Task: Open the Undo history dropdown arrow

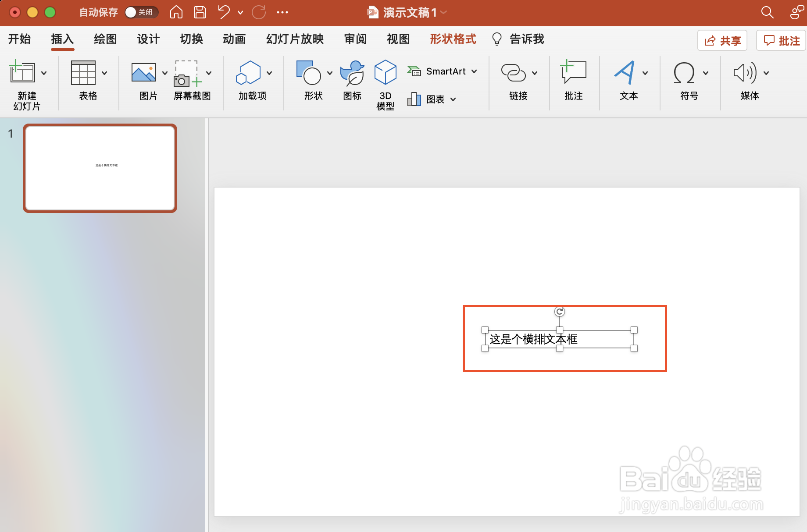Action: tap(240, 13)
